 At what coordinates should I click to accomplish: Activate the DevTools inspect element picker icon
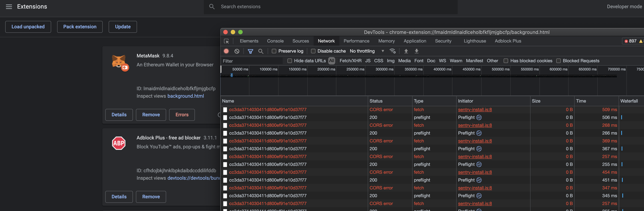click(226, 41)
